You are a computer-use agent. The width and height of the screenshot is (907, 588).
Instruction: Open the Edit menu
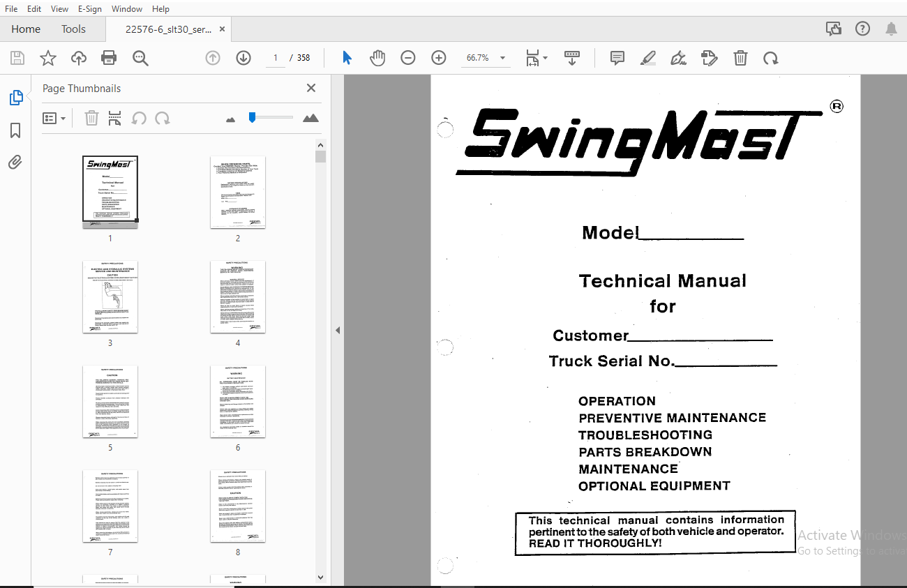tap(34, 9)
